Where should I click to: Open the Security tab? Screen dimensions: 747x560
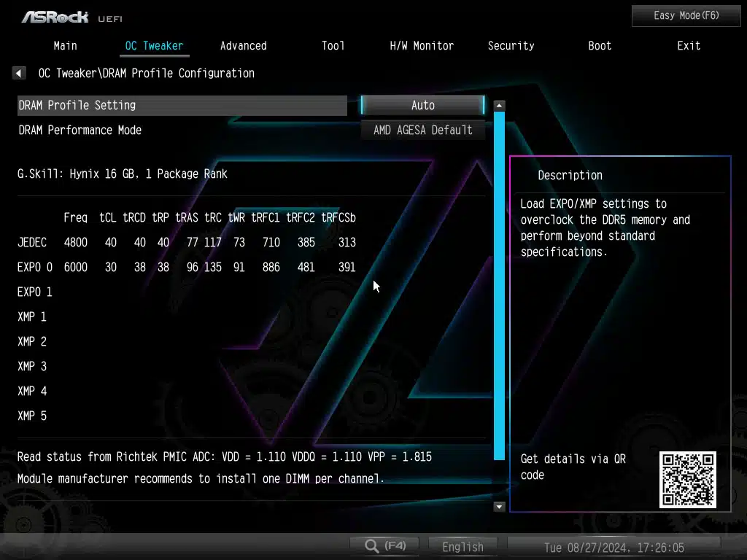(511, 45)
